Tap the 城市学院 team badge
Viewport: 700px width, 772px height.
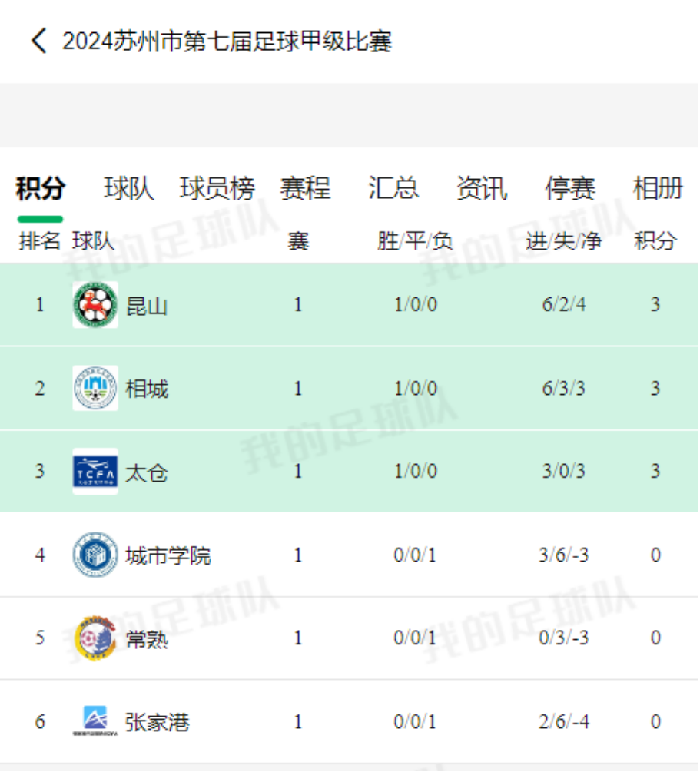tap(95, 555)
